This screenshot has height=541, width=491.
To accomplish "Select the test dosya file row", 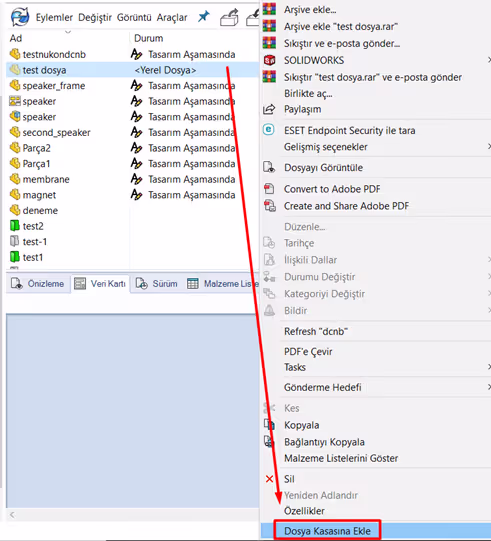I will (x=133, y=70).
